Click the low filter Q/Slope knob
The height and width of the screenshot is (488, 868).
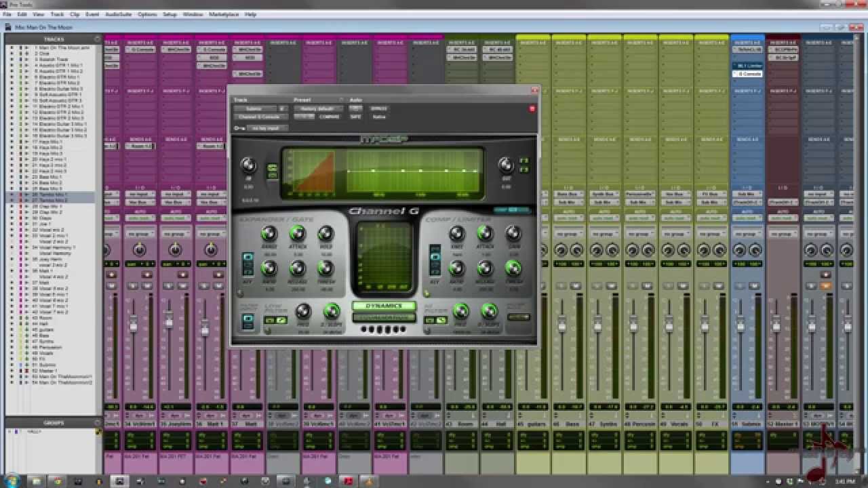[332, 311]
